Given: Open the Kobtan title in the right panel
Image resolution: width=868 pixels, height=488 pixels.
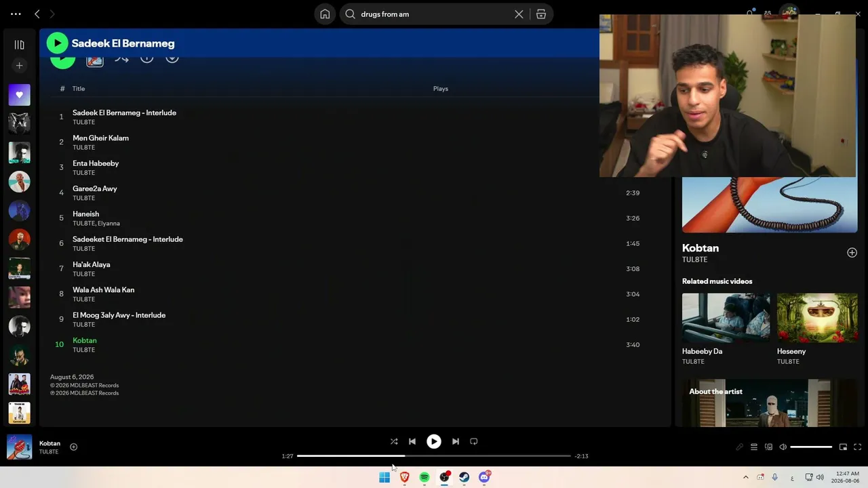Looking at the screenshot, I should point(701,248).
